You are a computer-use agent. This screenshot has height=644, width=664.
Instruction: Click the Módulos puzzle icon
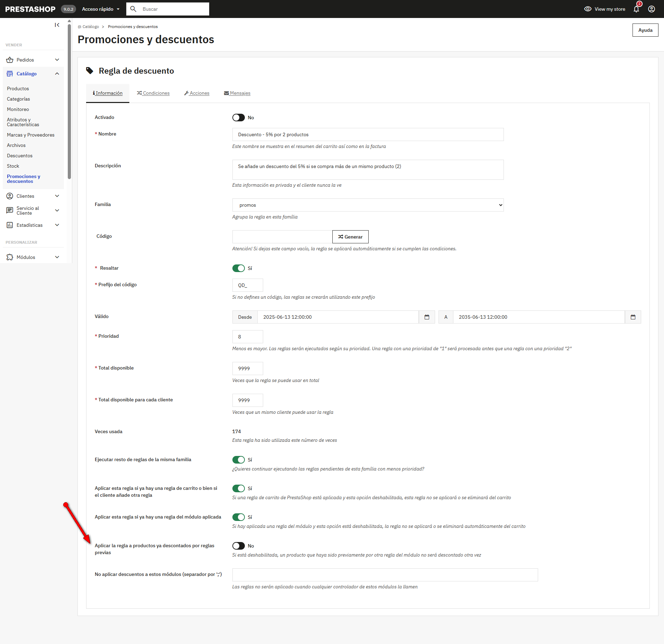10,257
